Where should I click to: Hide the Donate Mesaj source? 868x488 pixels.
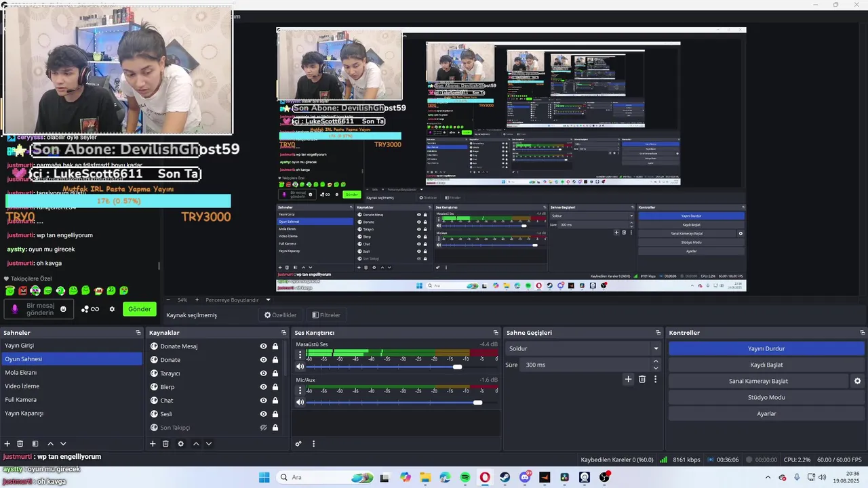tap(263, 346)
